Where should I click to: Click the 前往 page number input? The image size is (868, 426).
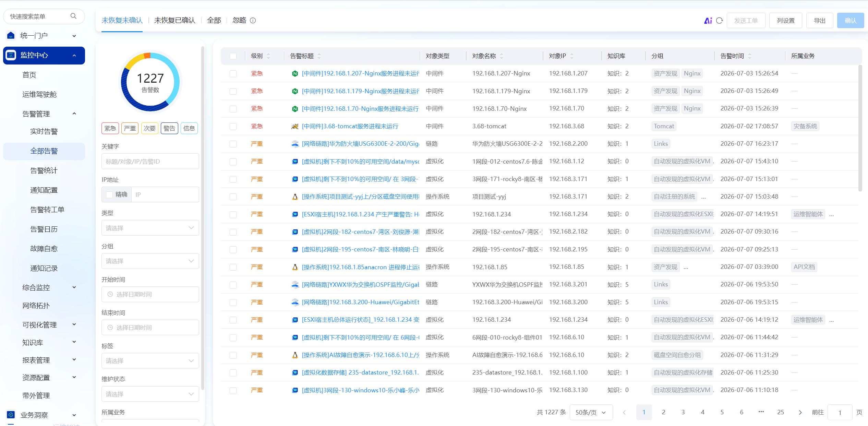coord(840,412)
